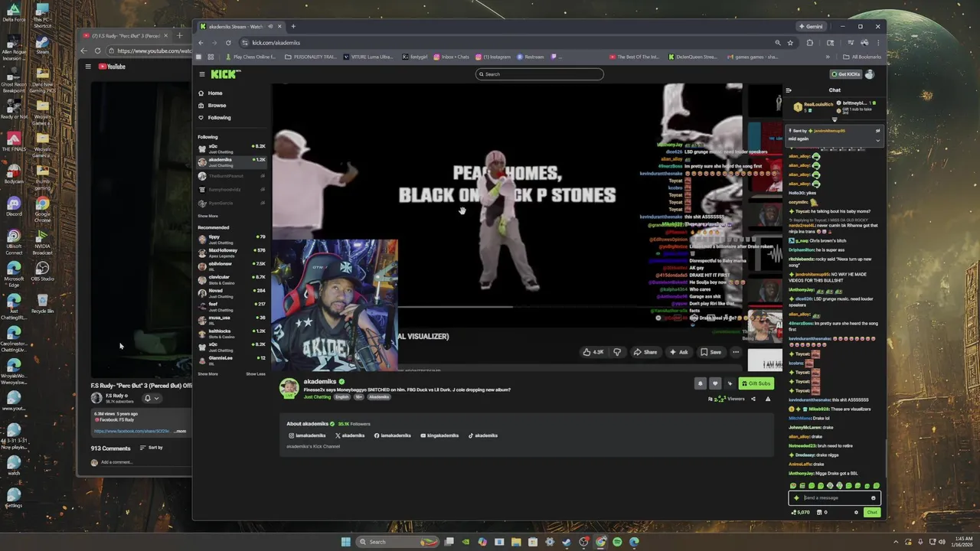
Task: Expand Show More under Recommended
Action: tap(207, 374)
